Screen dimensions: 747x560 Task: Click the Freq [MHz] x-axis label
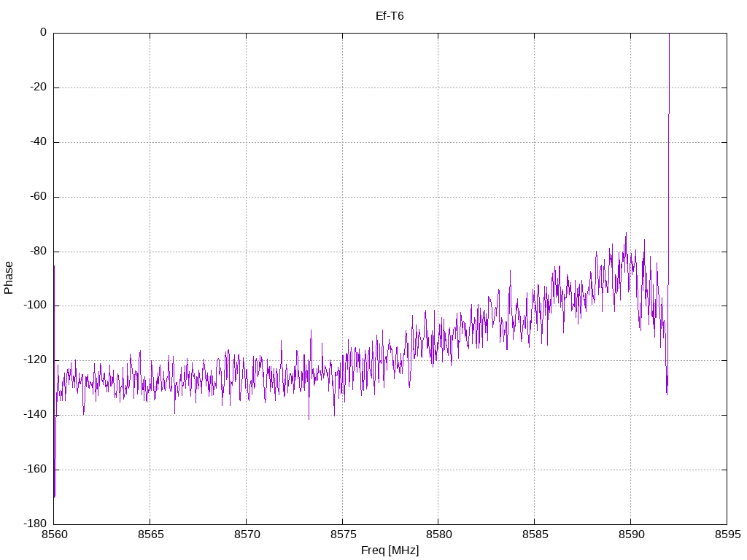[390, 551]
